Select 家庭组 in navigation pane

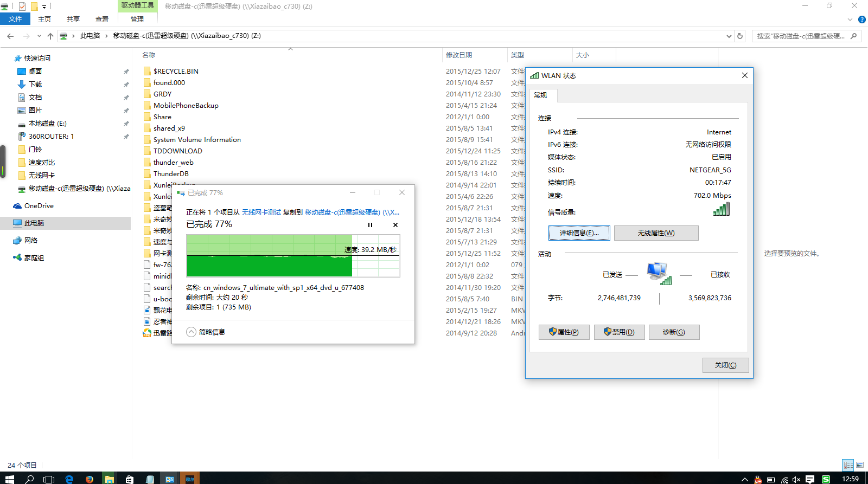pos(34,258)
